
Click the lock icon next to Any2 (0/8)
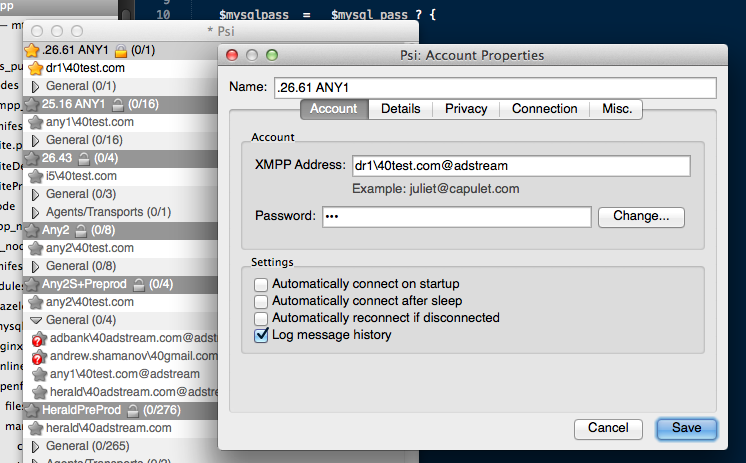81,230
